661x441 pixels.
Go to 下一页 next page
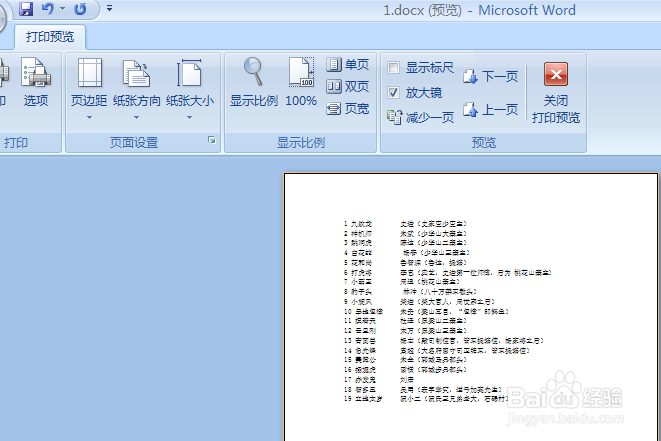[x=490, y=76]
